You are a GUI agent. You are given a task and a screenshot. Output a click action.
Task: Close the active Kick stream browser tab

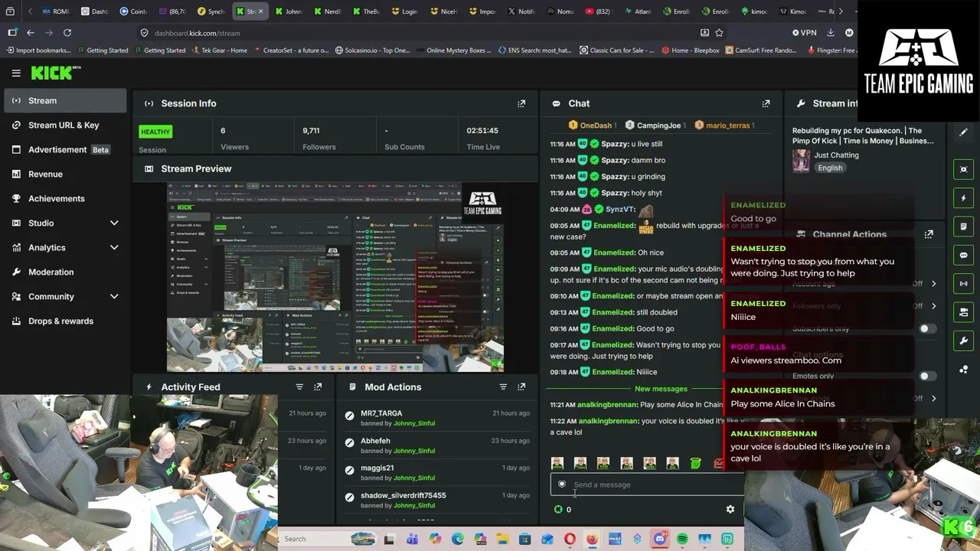point(260,11)
